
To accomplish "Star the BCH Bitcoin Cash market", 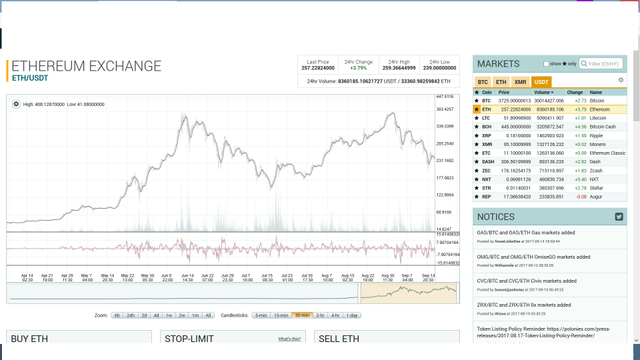I will point(476,127).
